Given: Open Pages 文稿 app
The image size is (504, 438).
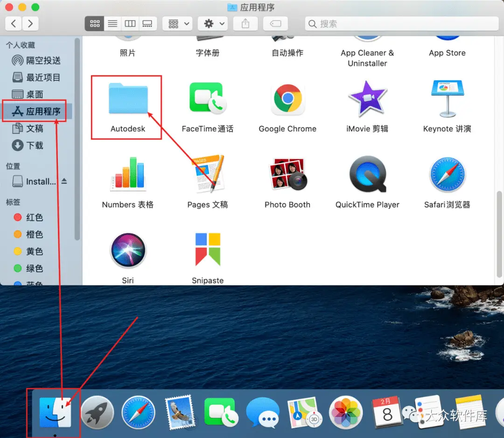Looking at the screenshot, I should point(208,174).
